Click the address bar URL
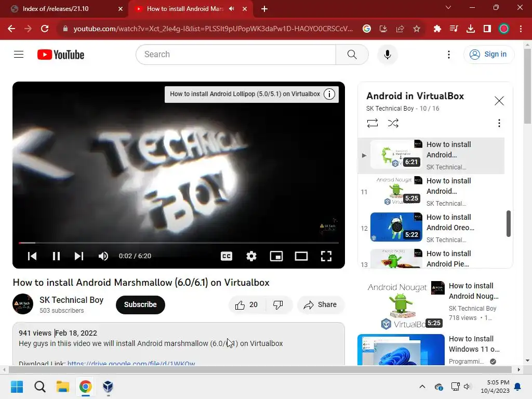Viewport: 532px width, 399px height. point(212,29)
